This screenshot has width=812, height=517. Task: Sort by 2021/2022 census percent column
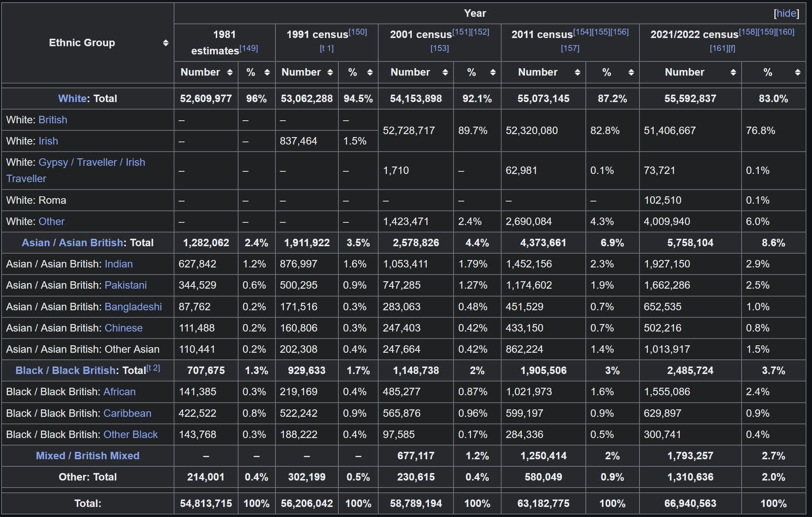pyautogui.click(x=797, y=72)
